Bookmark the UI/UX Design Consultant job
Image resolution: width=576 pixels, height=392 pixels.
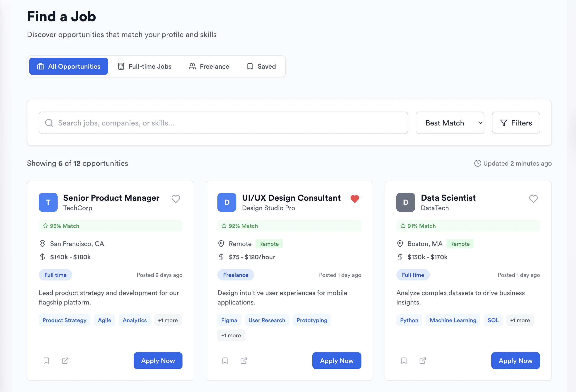225,361
